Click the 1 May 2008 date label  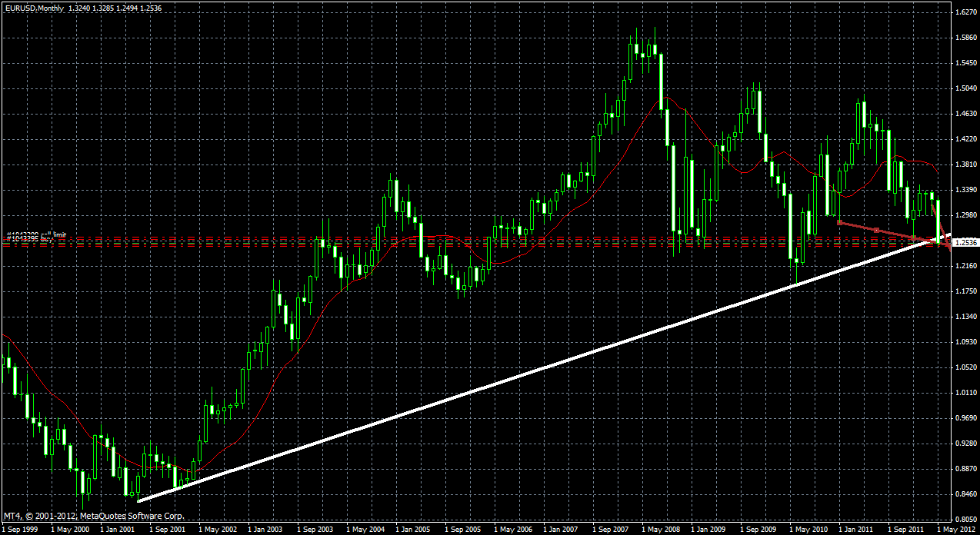[x=660, y=530]
